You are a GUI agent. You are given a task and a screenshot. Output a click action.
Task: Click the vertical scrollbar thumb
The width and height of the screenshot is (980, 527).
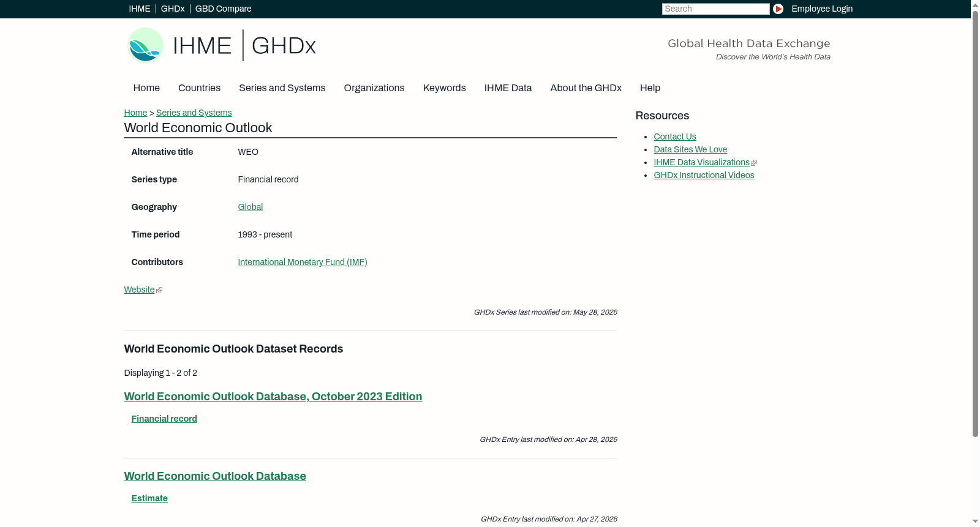[x=975, y=223]
